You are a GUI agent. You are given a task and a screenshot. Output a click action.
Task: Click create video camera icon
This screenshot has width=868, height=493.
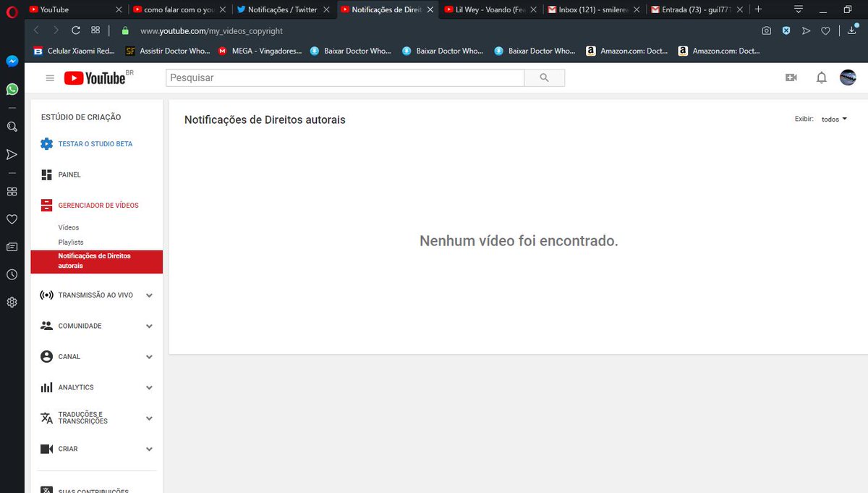(791, 77)
